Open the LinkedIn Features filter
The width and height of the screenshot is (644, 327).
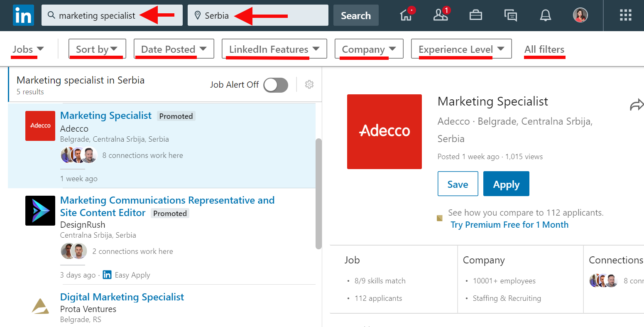tap(274, 49)
